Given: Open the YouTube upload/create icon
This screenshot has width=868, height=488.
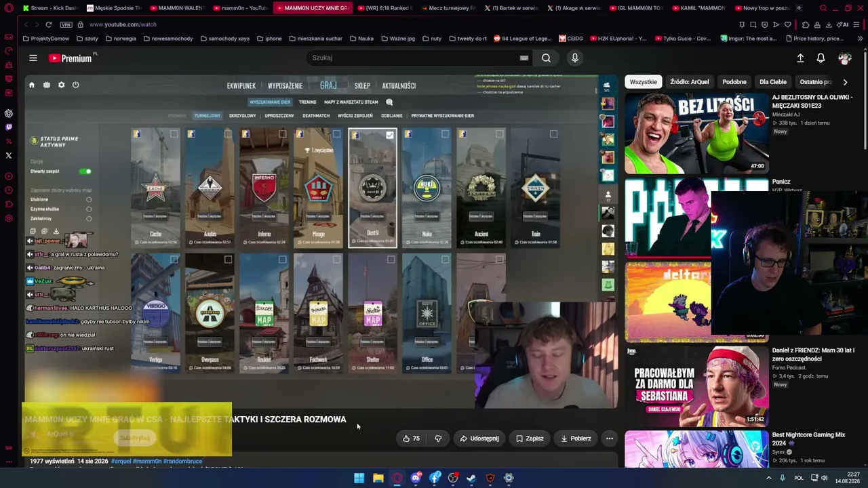Looking at the screenshot, I should pyautogui.click(x=800, y=58).
